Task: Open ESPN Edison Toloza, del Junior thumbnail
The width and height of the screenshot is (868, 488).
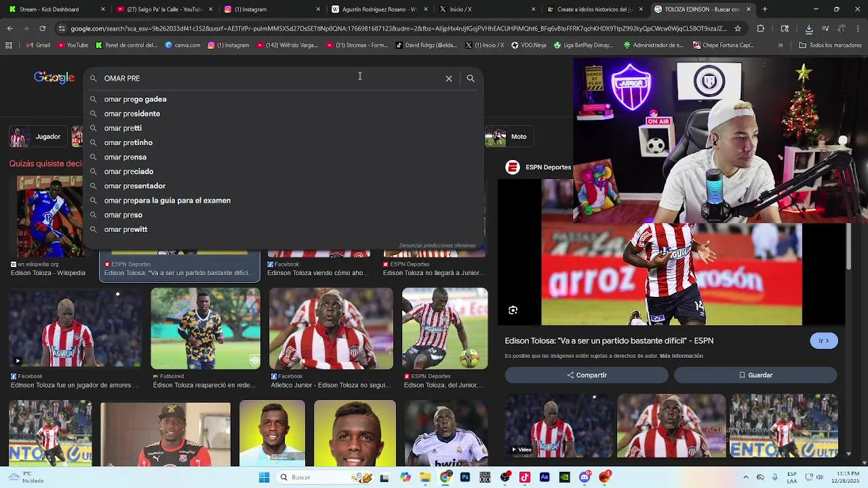Action: click(445, 329)
